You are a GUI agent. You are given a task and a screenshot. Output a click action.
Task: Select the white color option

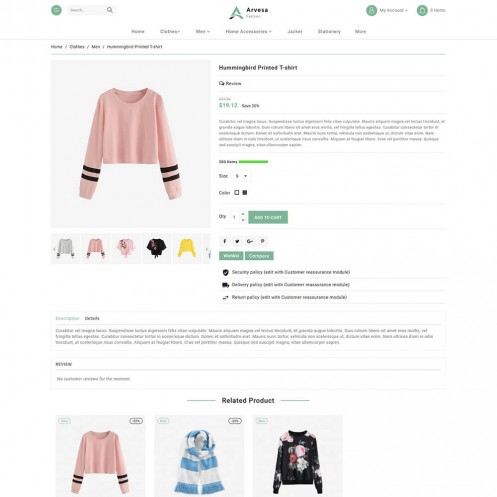(237, 192)
